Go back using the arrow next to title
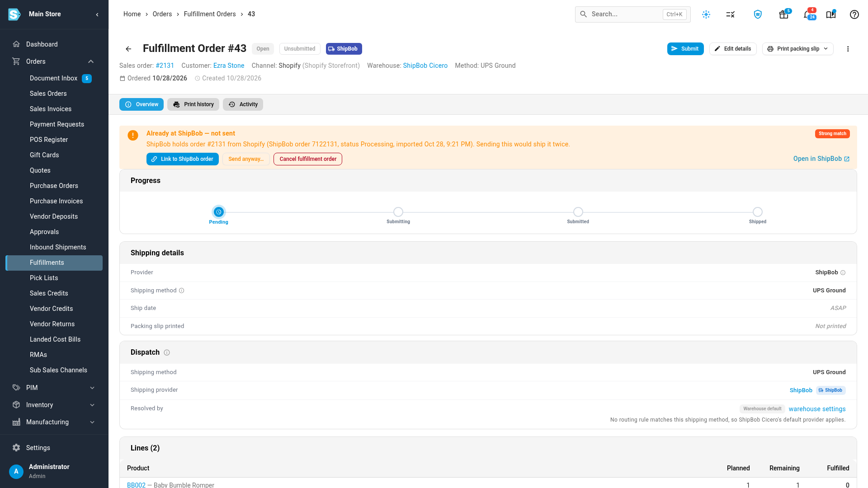 (x=128, y=49)
